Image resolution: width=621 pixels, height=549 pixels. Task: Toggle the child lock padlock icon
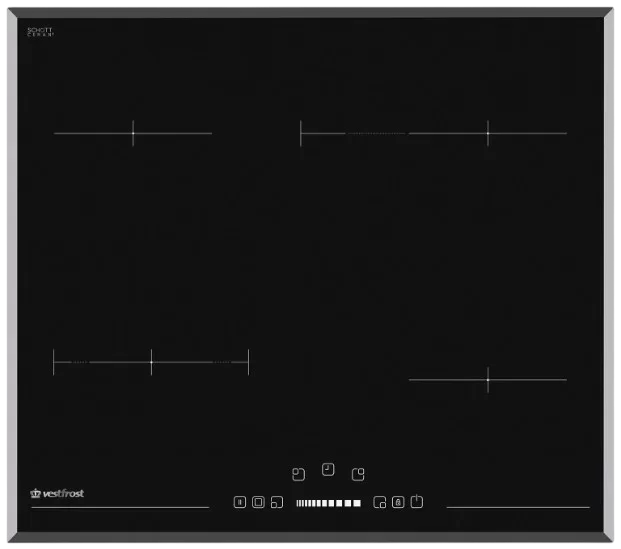coord(398,502)
